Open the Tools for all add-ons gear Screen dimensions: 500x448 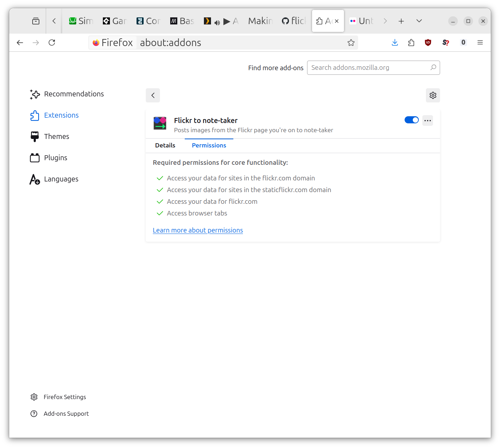tap(433, 95)
